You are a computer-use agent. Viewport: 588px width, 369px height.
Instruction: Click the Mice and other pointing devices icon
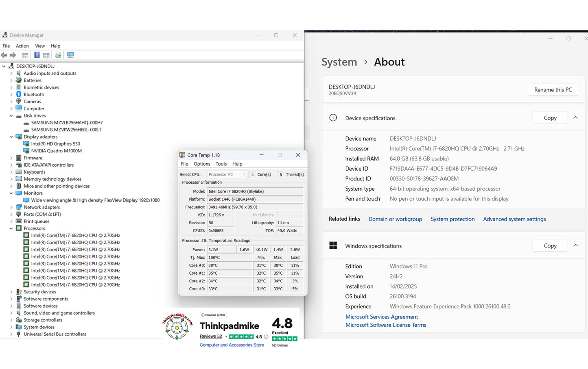tap(19, 186)
